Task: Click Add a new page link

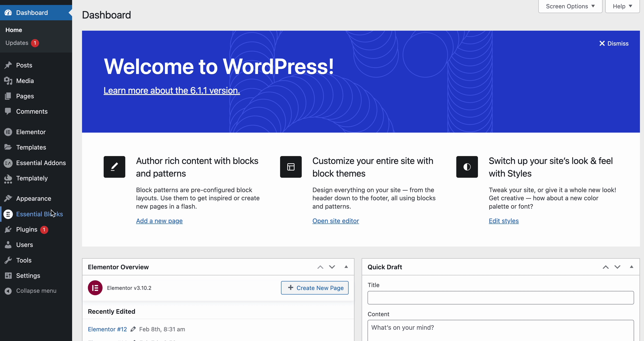Action: point(159,221)
